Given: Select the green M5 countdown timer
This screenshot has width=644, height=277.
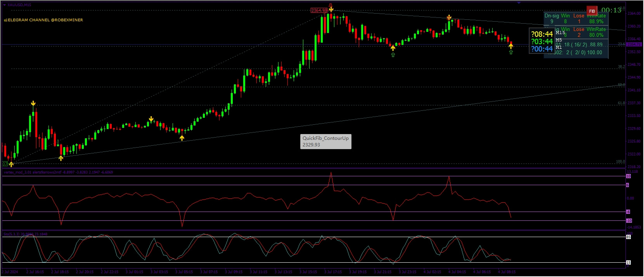Looking at the screenshot, I should click(x=542, y=41).
